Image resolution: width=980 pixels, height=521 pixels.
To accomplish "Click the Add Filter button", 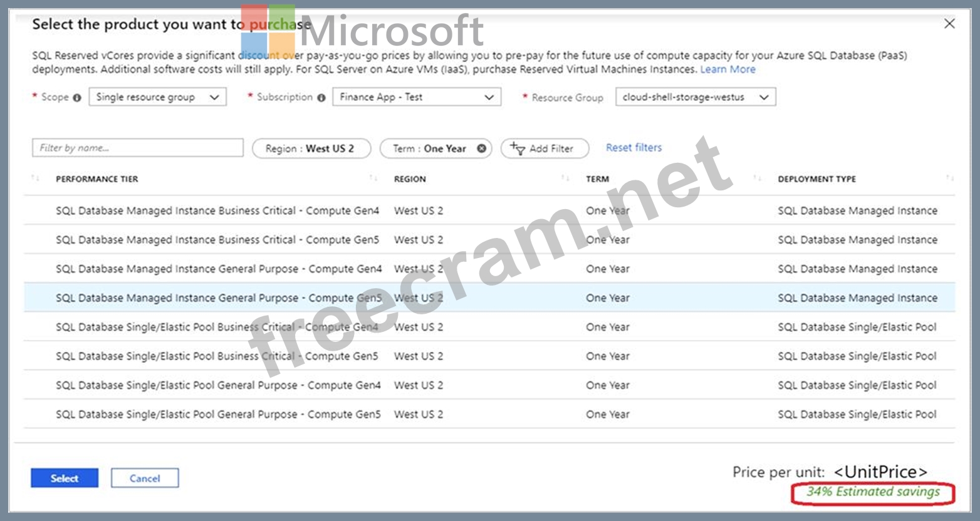I will pos(545,148).
